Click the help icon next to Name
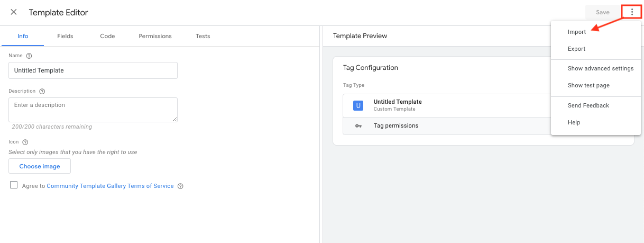 pos(29,56)
